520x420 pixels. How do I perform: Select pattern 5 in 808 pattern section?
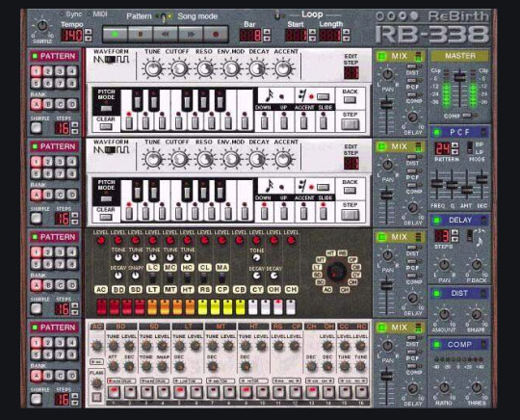[x=37, y=264]
